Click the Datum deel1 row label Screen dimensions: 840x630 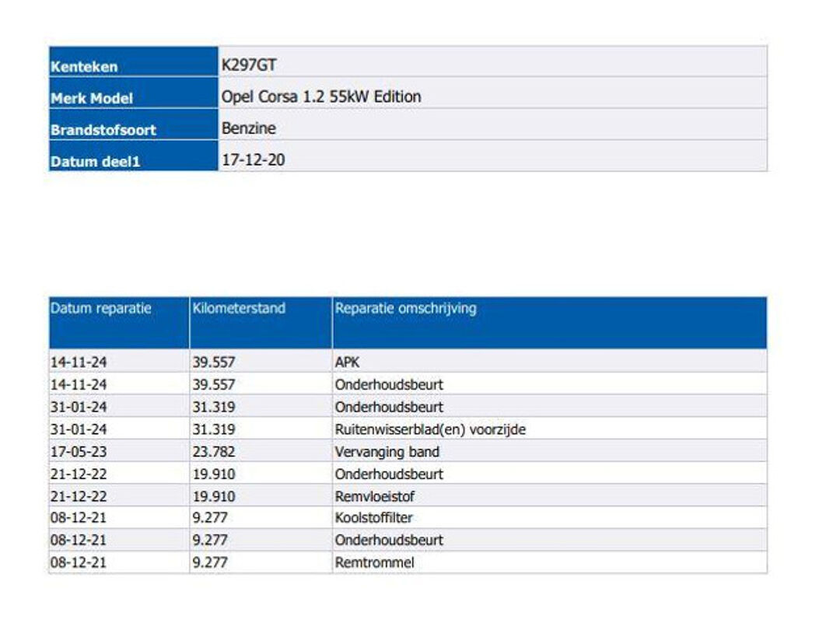tap(95, 162)
